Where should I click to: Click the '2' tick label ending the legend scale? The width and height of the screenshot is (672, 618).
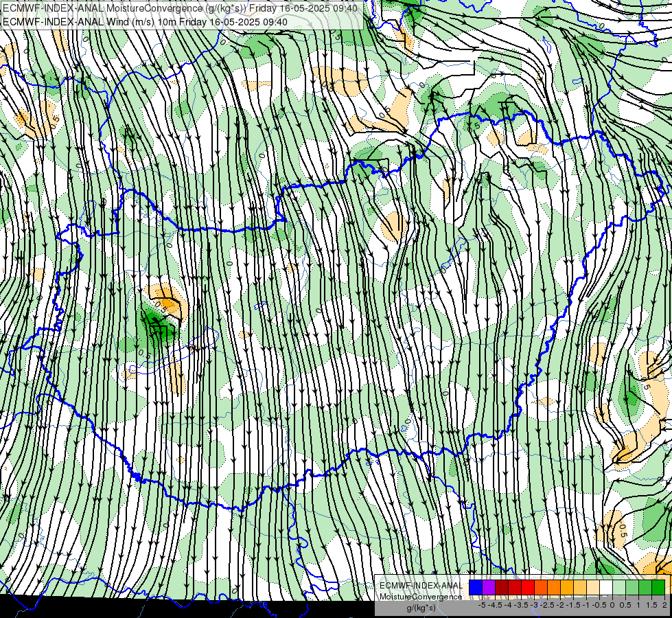tap(664, 605)
